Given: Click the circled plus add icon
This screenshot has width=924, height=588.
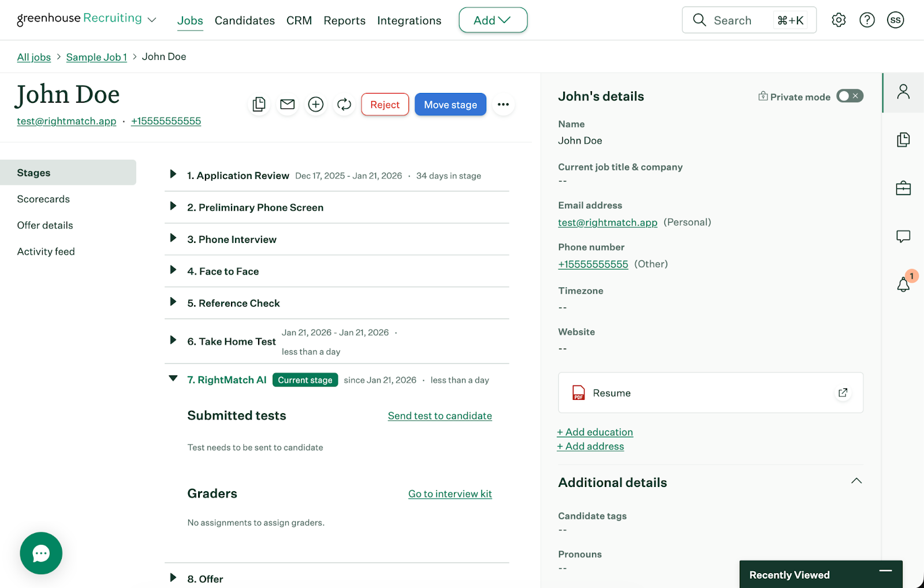Looking at the screenshot, I should 315,104.
